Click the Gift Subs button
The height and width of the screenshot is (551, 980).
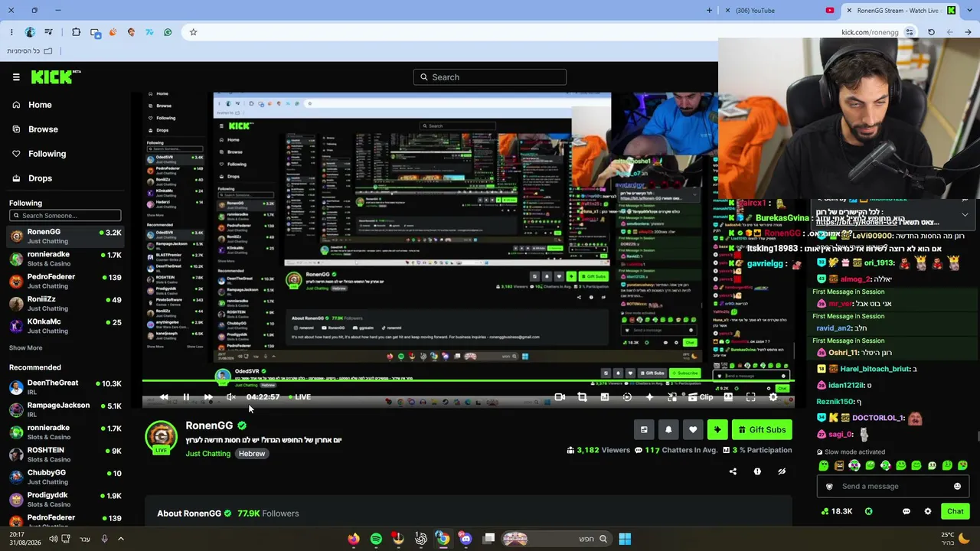pyautogui.click(x=762, y=430)
